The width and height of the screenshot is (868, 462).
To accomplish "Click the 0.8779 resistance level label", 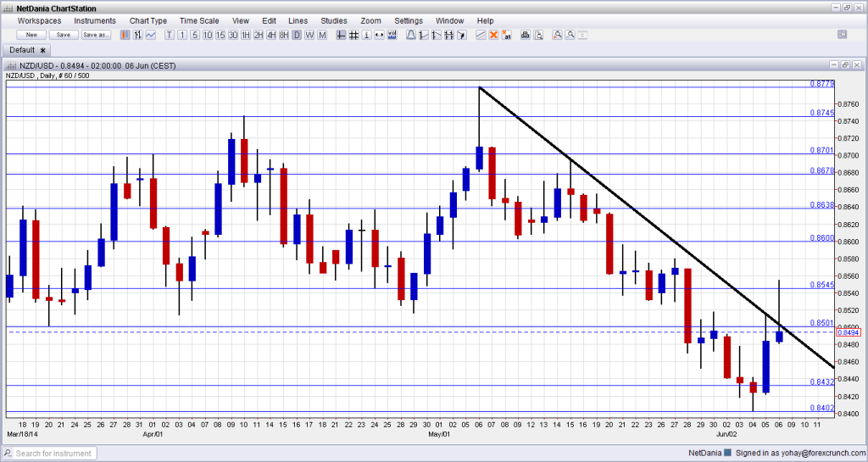I will click(822, 84).
